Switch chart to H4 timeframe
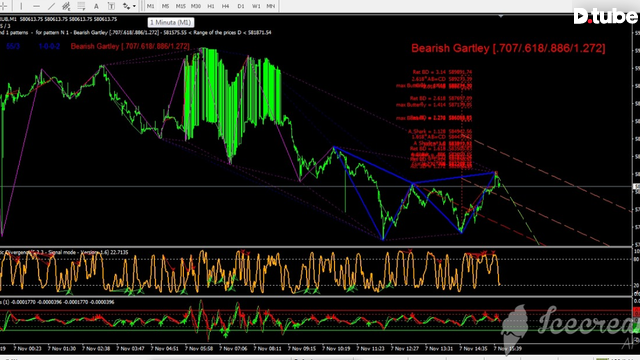This screenshot has width=640, height=360. click(x=225, y=6)
